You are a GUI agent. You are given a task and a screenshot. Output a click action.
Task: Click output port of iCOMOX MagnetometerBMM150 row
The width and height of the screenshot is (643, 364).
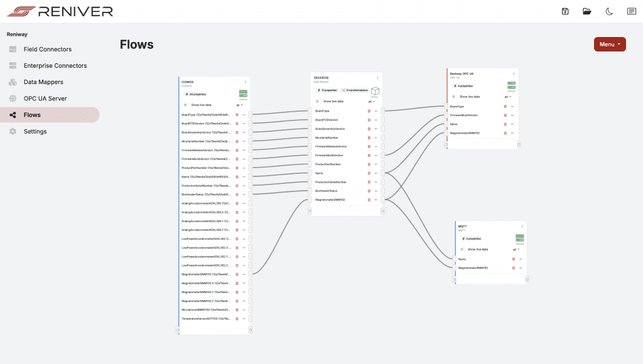[x=250, y=274]
